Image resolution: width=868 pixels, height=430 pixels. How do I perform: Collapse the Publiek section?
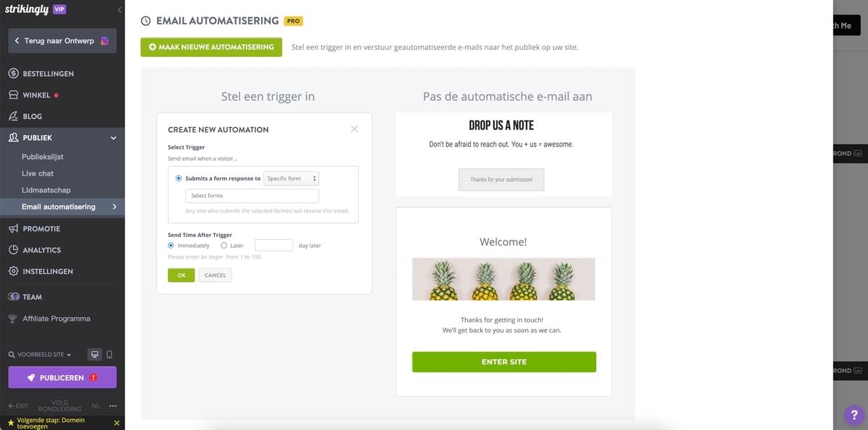coord(113,137)
